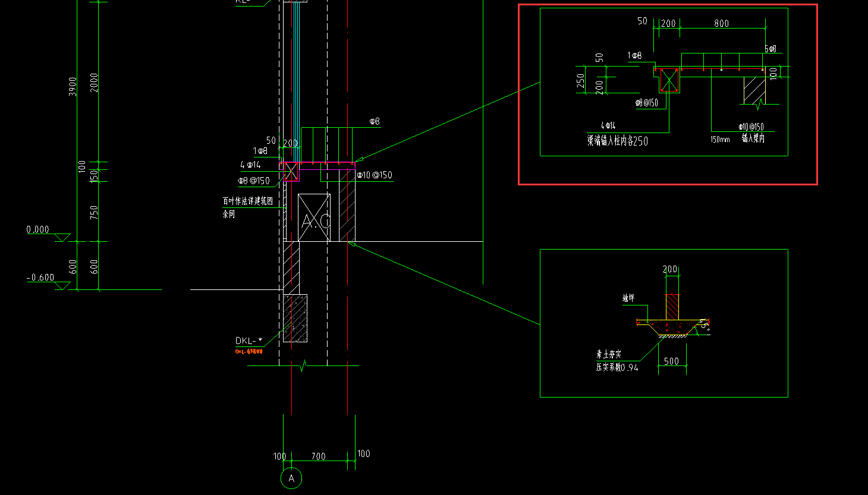
Task: Select the 百叶作法详建筑图 annotation
Action: [x=248, y=201]
